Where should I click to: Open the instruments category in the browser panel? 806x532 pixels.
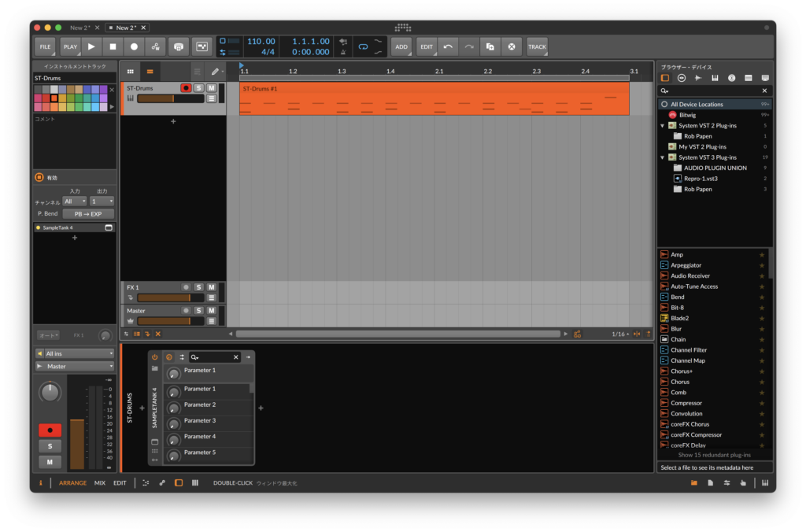point(715,77)
